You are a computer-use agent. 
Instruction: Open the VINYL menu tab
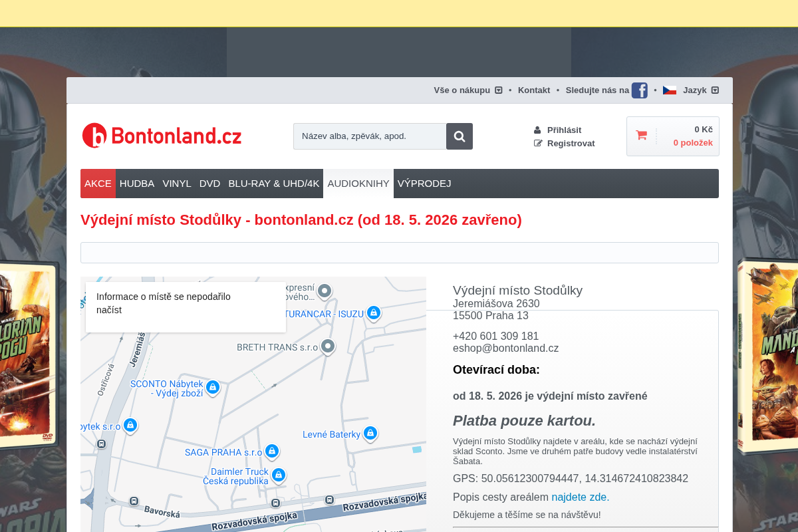[x=177, y=184]
